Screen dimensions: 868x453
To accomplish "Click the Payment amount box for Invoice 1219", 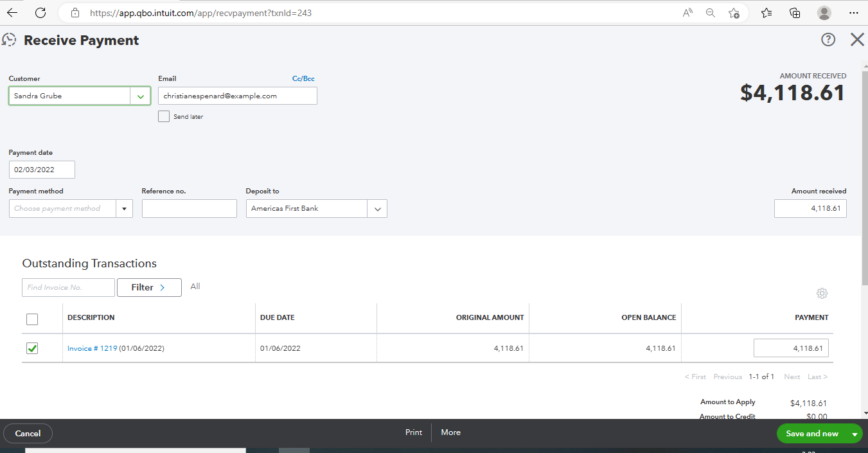I will 791,348.
